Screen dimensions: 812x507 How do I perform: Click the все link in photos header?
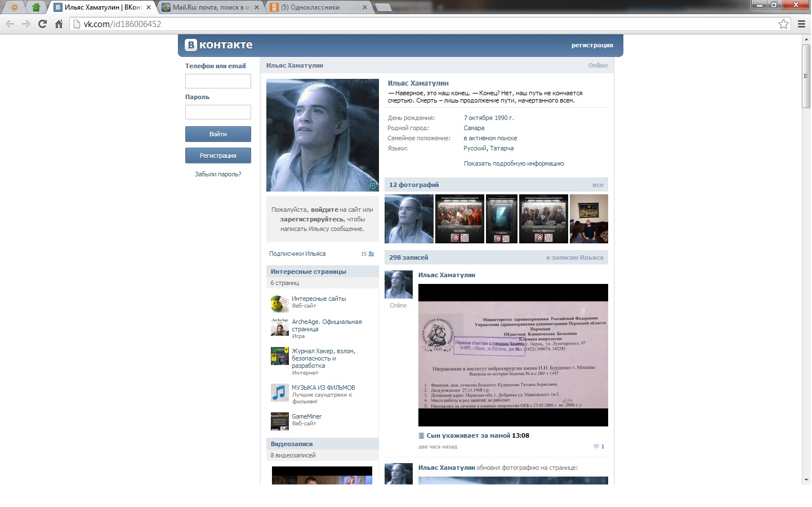pyautogui.click(x=598, y=185)
